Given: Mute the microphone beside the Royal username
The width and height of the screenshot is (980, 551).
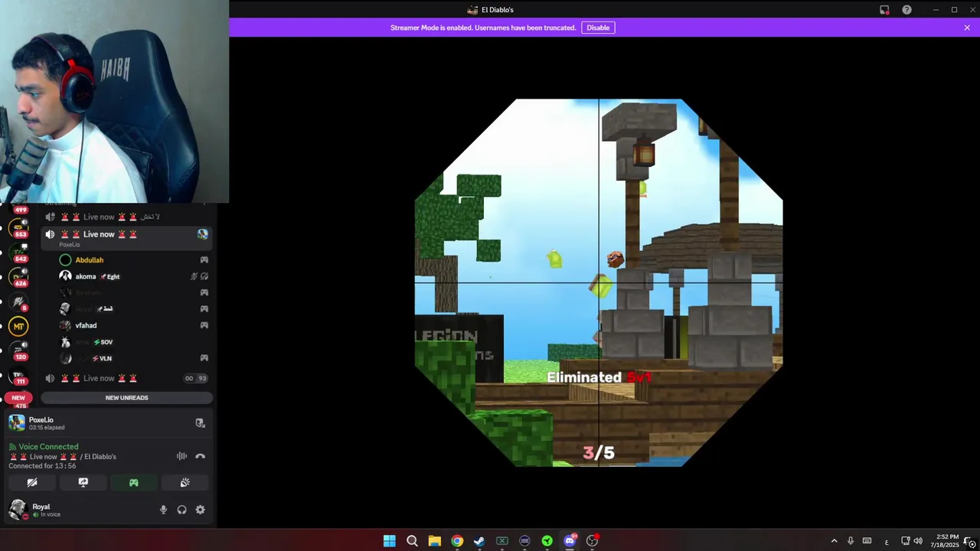Looking at the screenshot, I should pos(163,510).
